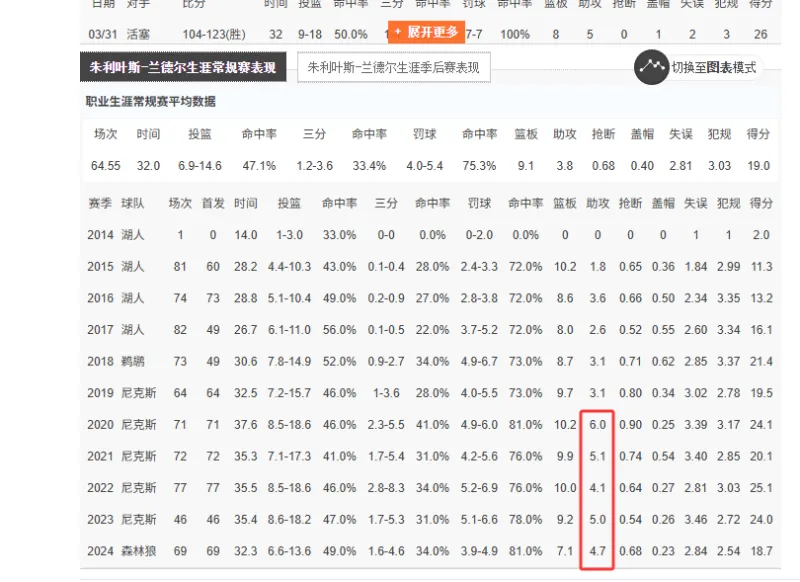Image resolution: width=800 pixels, height=582 pixels.
Task: Click games started 60 in 2015 row
Action: tap(213, 267)
